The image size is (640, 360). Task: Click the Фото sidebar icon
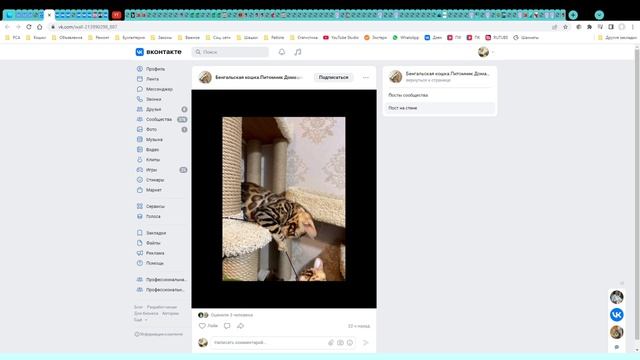click(140, 129)
